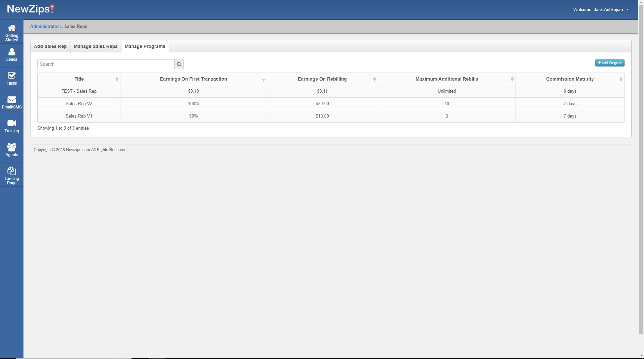Viewport: 644px width, 359px height.
Task: Click the NewZips logo
Action: pos(31,9)
